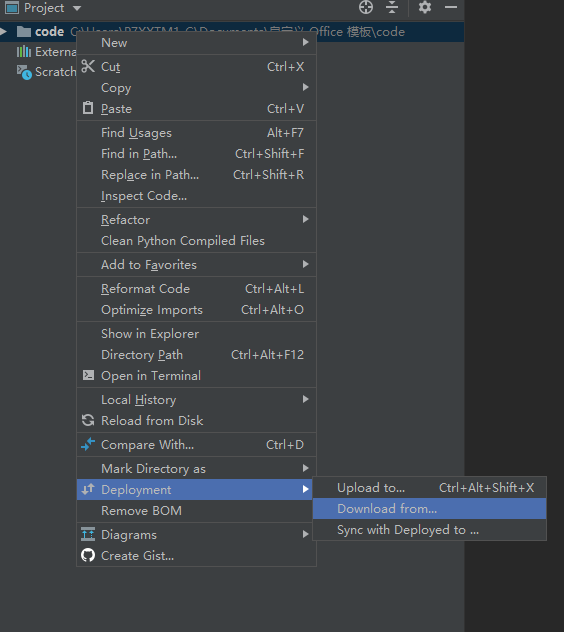Choose Download from in Deployment submenu

430,509
